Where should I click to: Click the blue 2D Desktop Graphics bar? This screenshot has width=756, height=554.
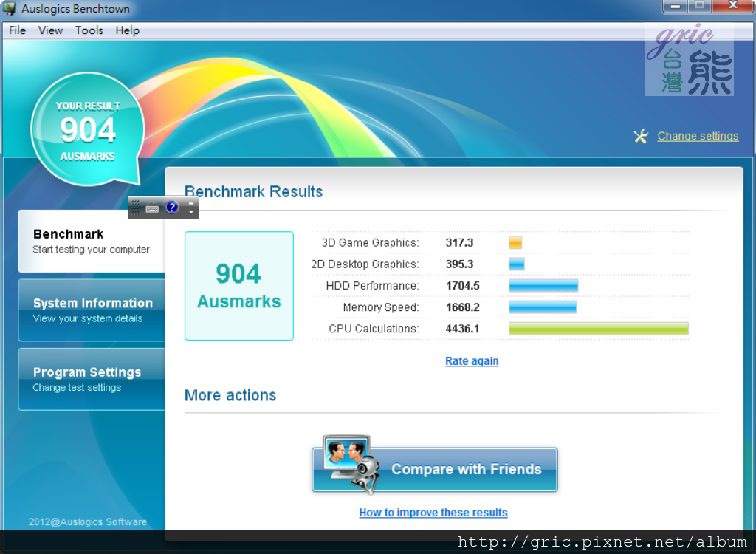pos(517,264)
